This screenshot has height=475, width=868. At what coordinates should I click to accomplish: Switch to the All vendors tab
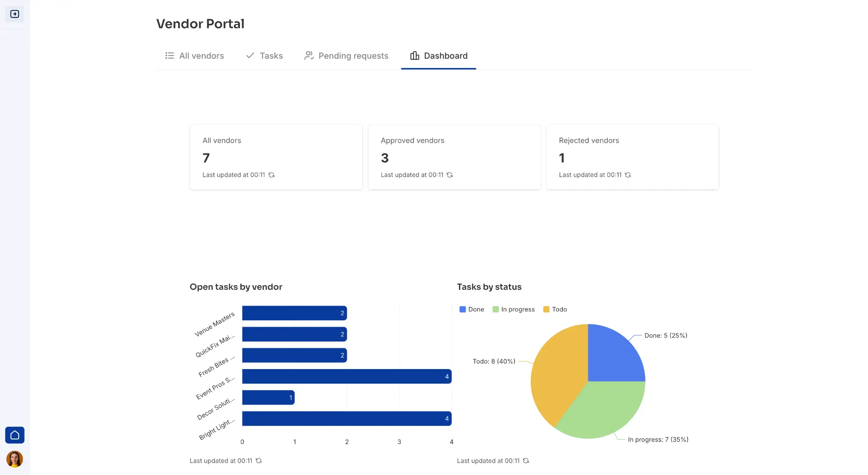point(201,56)
